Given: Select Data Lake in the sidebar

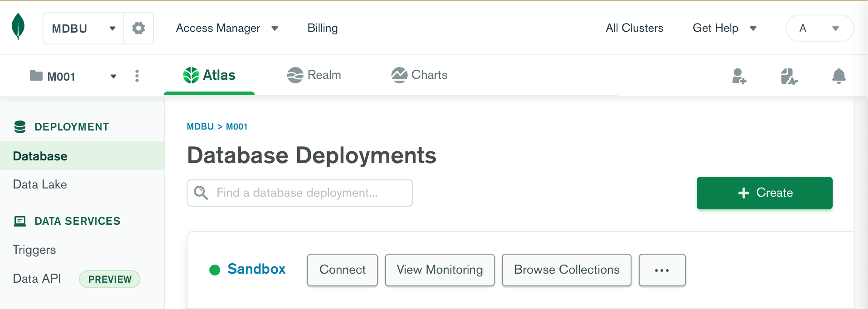Looking at the screenshot, I should click(40, 184).
